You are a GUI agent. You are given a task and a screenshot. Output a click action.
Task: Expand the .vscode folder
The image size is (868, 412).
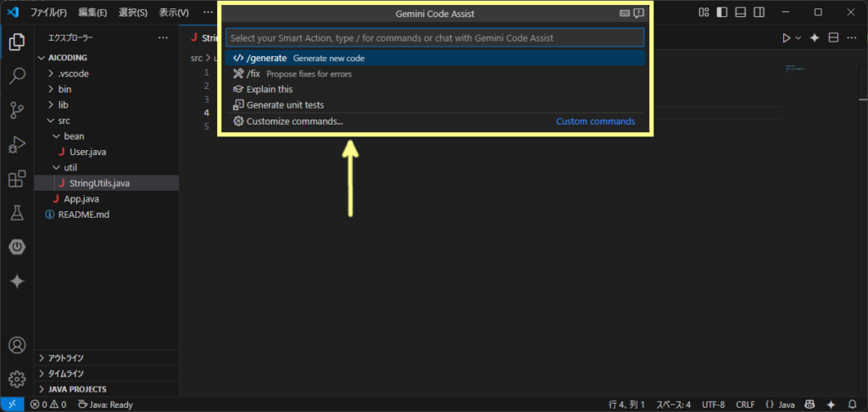tap(106, 73)
